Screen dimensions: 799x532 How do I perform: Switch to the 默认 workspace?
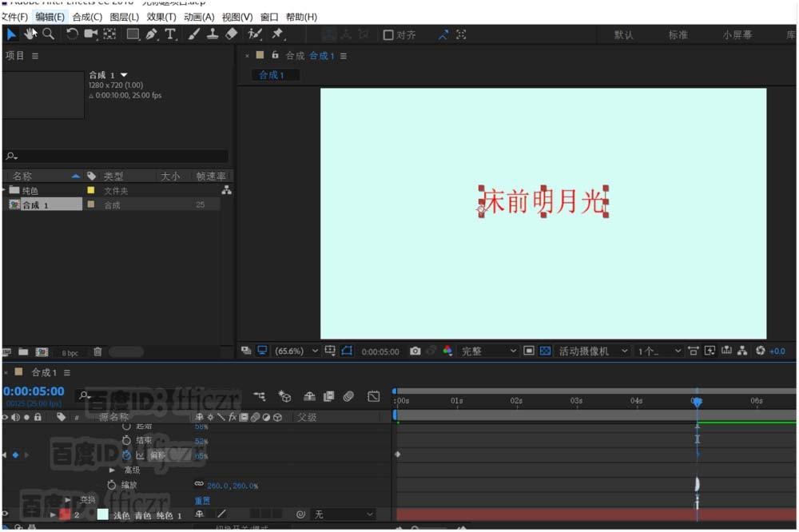coord(623,34)
